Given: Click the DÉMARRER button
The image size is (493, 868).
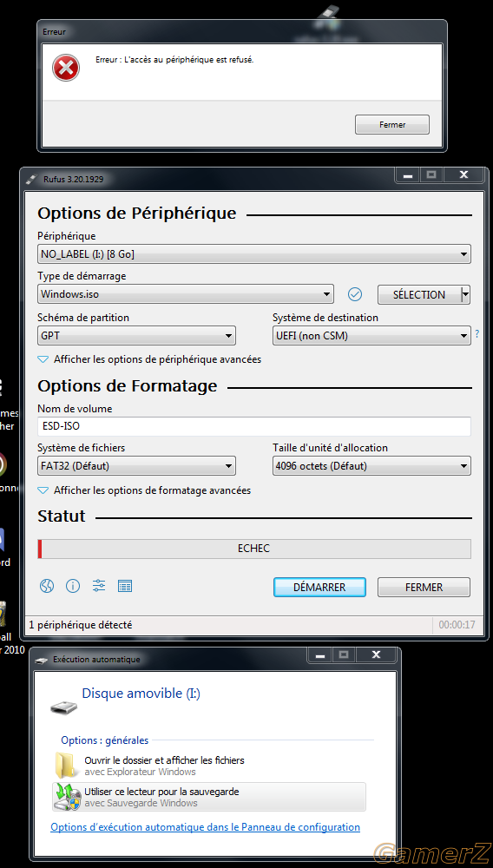Looking at the screenshot, I should (x=319, y=588).
